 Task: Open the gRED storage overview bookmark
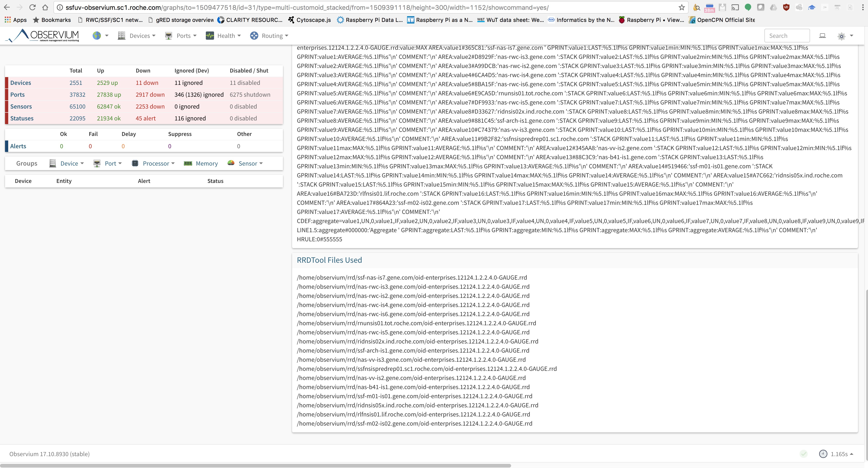point(181,20)
